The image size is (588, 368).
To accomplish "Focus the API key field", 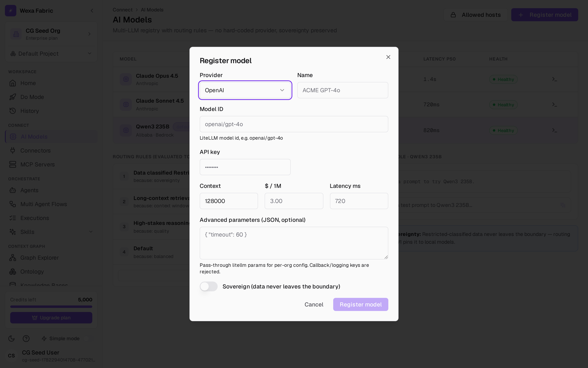I will [x=245, y=167].
